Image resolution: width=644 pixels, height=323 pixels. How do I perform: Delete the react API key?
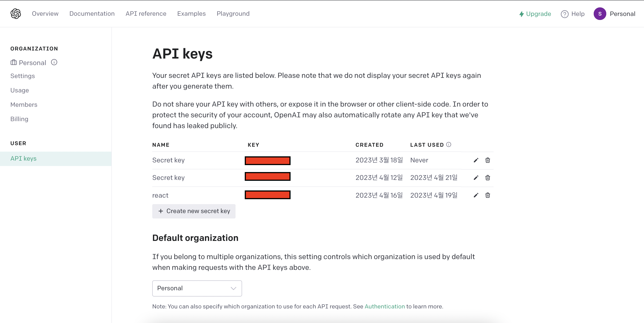click(487, 195)
